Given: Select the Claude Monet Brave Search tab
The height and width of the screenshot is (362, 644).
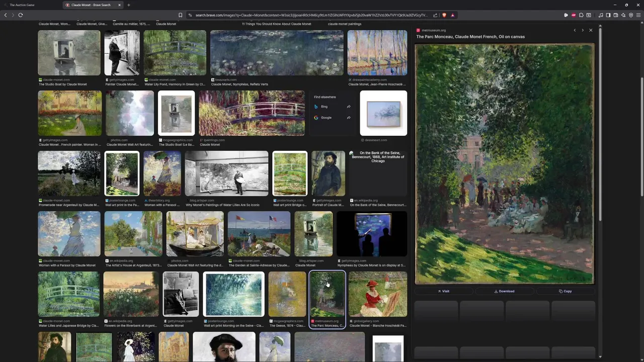Looking at the screenshot, I should (x=93, y=5).
